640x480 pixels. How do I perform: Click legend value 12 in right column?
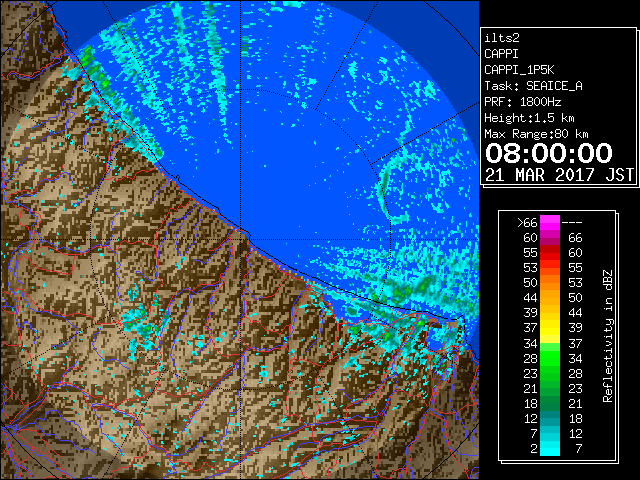[x=575, y=433]
